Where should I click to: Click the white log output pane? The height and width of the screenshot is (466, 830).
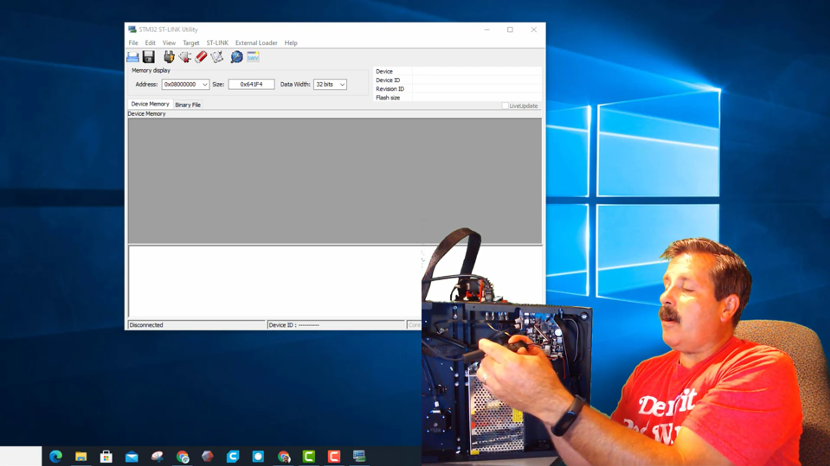[x=275, y=281]
